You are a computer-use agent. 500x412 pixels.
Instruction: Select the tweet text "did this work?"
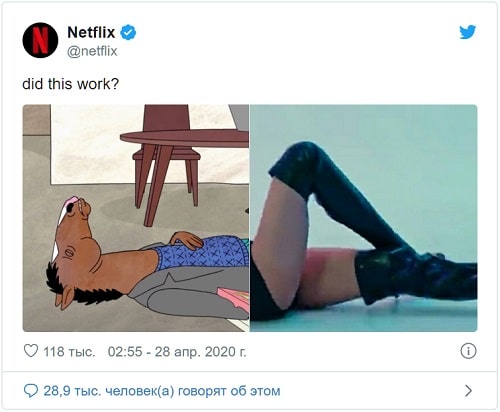[x=70, y=84]
